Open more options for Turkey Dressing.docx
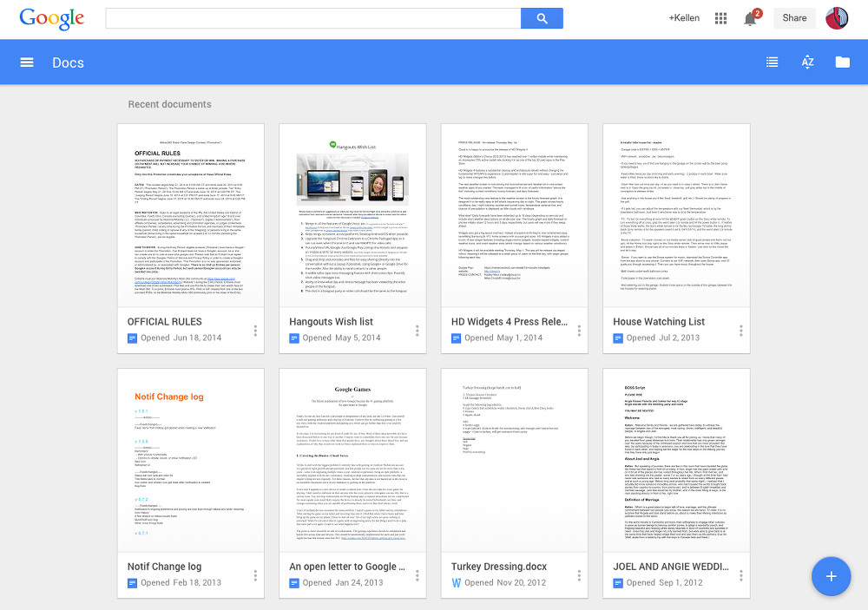868x610 pixels. tap(579, 575)
